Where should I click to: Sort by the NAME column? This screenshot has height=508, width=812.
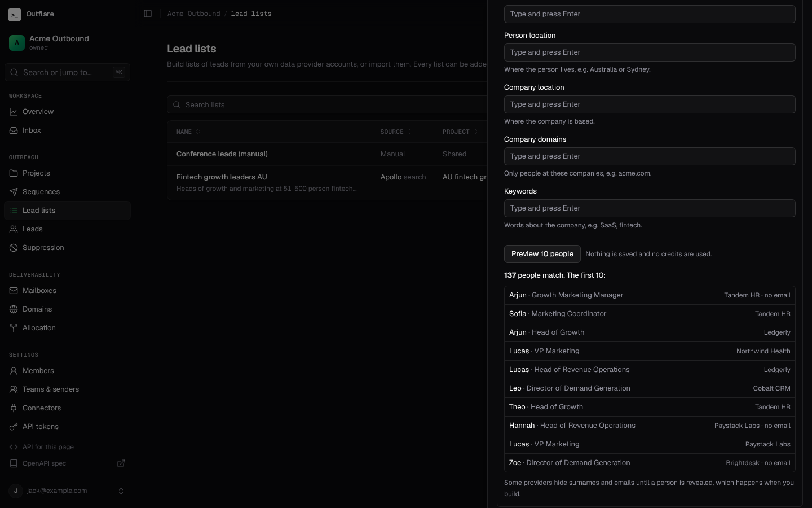[x=188, y=132]
